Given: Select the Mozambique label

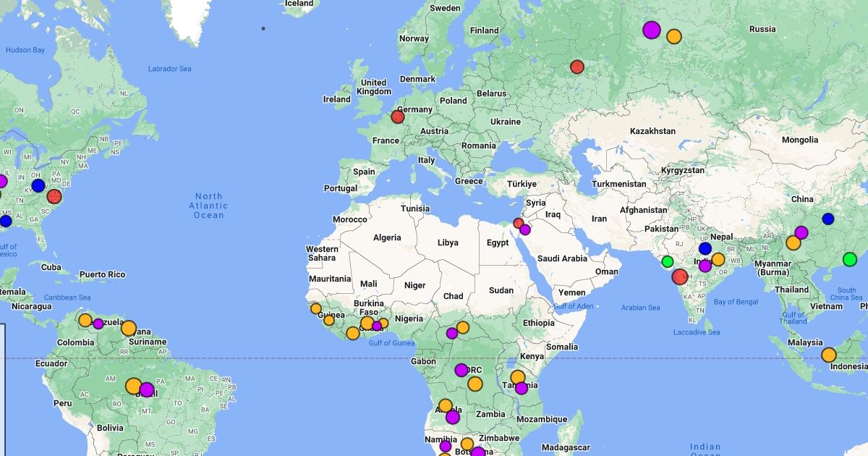Looking at the screenshot, I should [x=542, y=419].
